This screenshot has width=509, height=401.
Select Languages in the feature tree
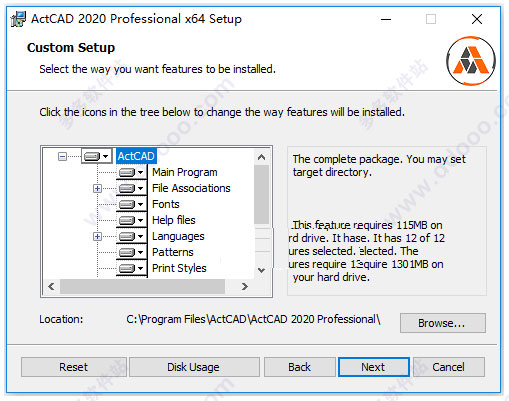click(x=178, y=236)
